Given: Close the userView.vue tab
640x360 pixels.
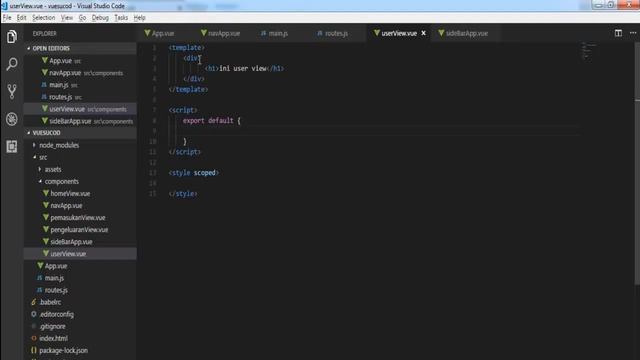Looking at the screenshot, I should coord(424,33).
